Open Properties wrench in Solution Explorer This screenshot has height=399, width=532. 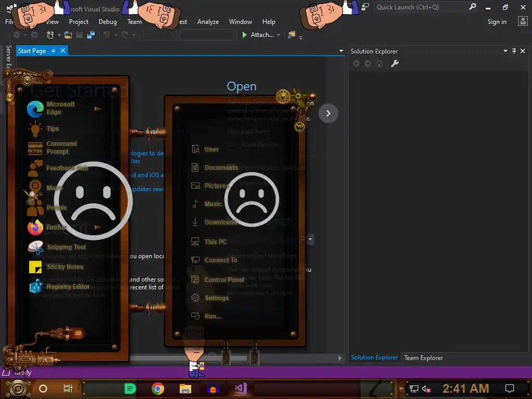[x=395, y=63]
